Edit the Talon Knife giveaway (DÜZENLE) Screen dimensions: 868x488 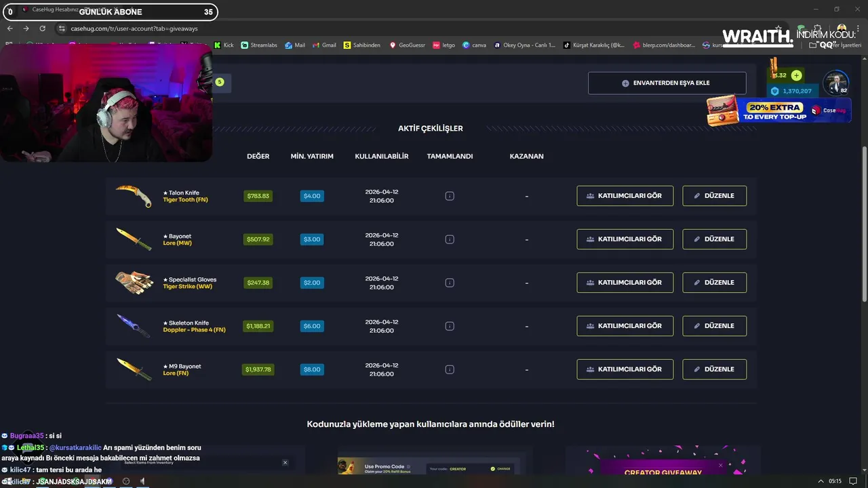(715, 196)
